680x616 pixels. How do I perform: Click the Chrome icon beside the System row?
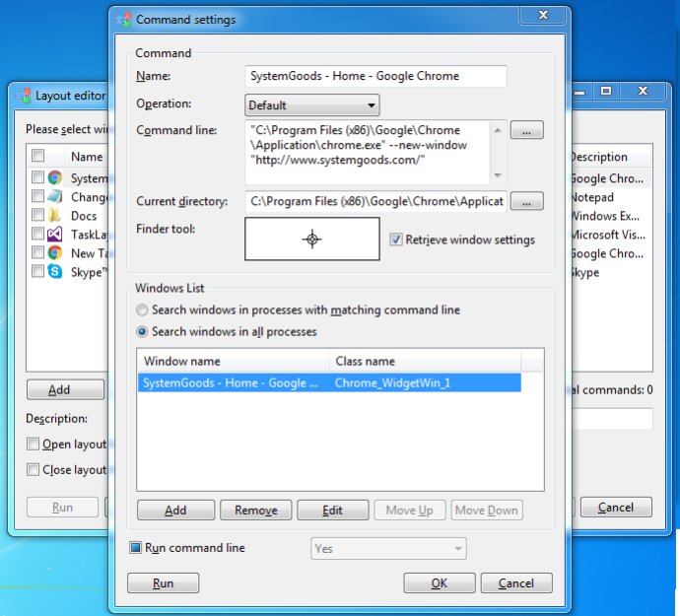tap(55, 177)
